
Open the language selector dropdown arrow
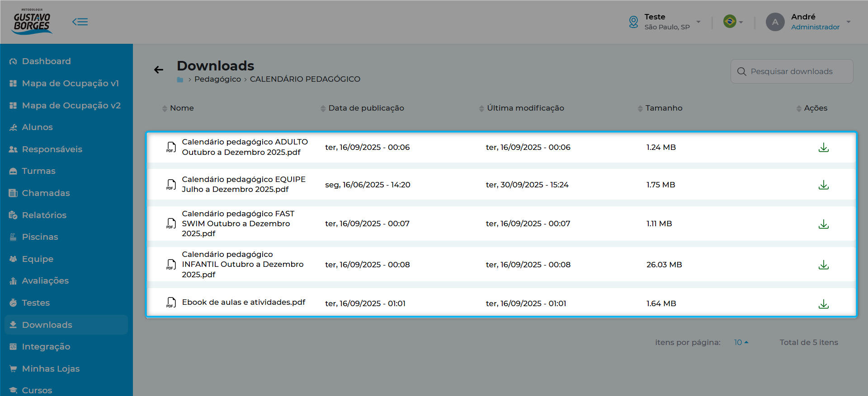click(741, 22)
